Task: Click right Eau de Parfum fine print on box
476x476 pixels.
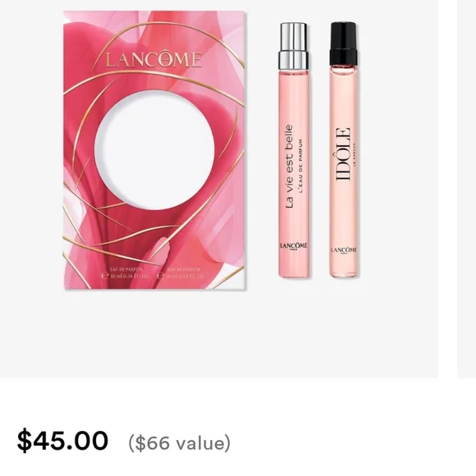Action: tap(182, 273)
